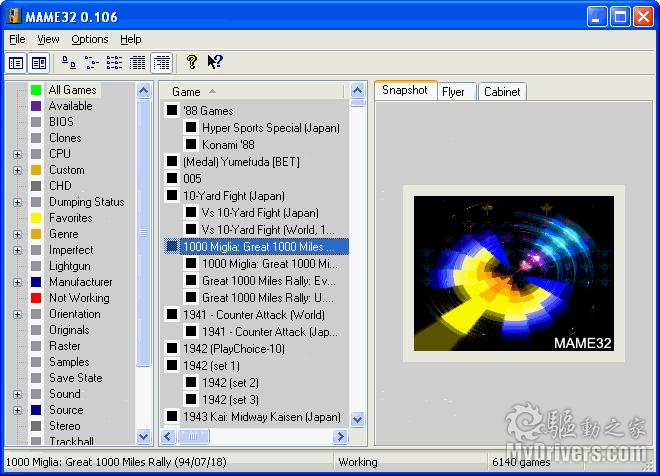Open the Help menu
This screenshot has width=660, height=476.
tap(130, 39)
